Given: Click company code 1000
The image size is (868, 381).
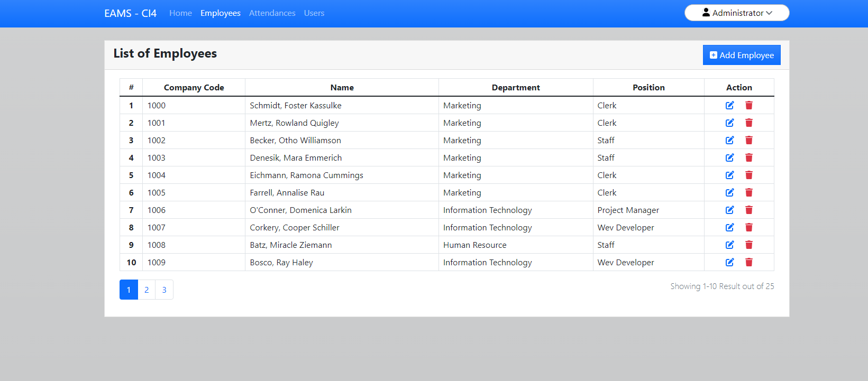Looking at the screenshot, I should [157, 106].
